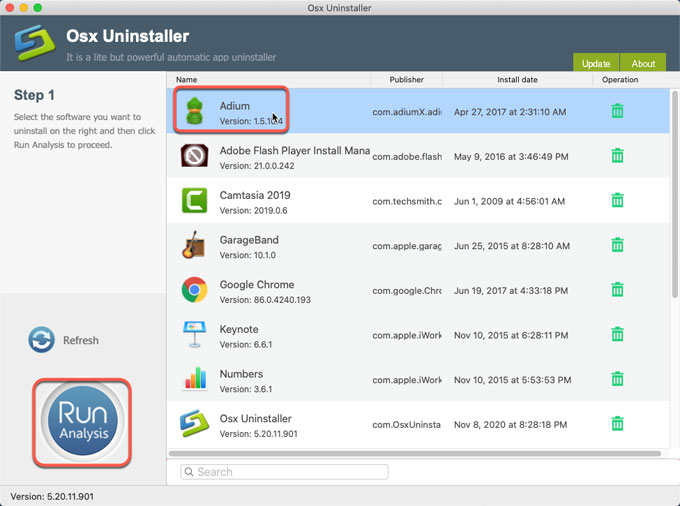Screen dimensions: 680x506
Task: Click 'Nov 8, 2020 at 8:28:18 PM' date
Action: [x=510, y=424]
